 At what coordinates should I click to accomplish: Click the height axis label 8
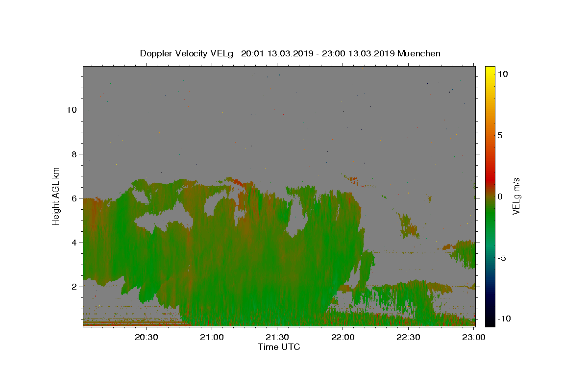[x=74, y=154]
